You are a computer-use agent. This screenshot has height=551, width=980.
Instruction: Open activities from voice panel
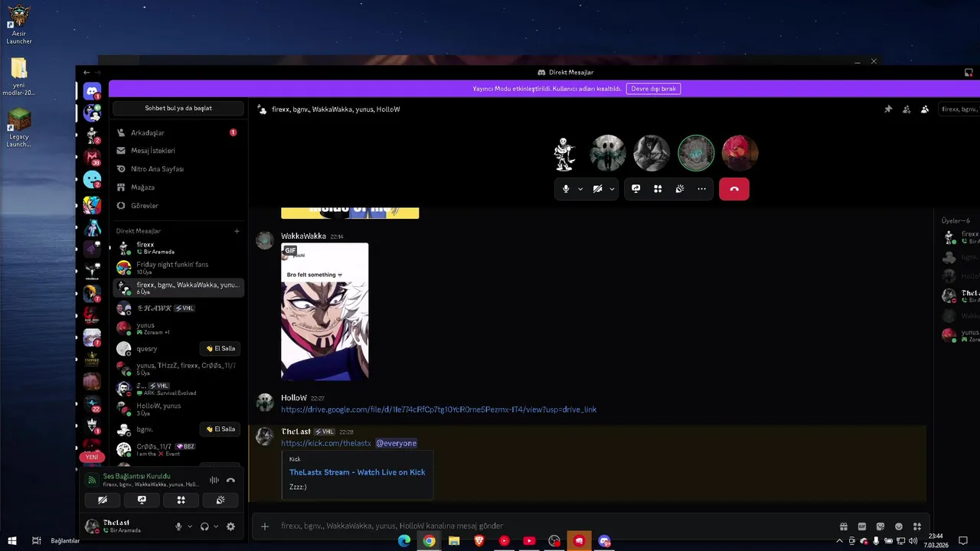click(x=181, y=500)
